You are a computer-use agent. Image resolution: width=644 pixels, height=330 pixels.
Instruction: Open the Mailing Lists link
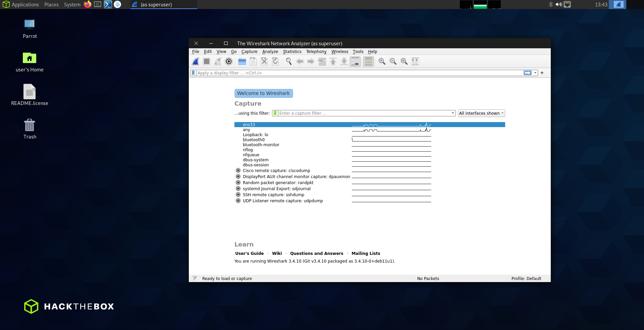click(x=366, y=254)
